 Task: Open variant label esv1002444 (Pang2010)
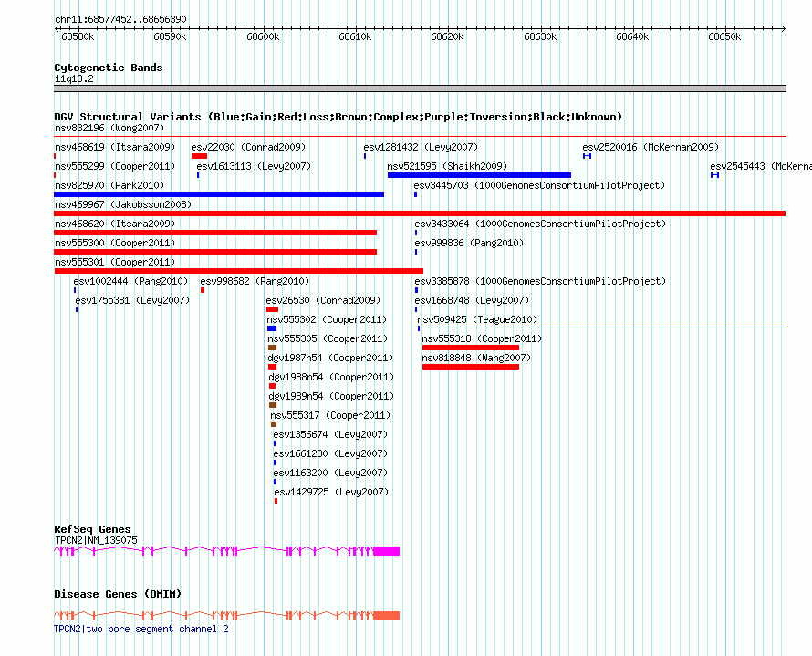point(130,281)
